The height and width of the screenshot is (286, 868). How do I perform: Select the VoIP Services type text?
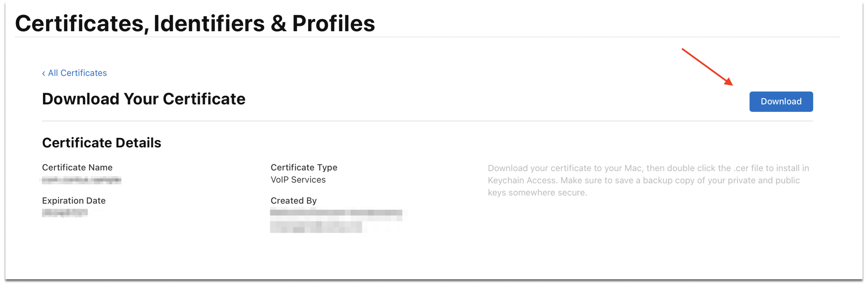coord(298,180)
